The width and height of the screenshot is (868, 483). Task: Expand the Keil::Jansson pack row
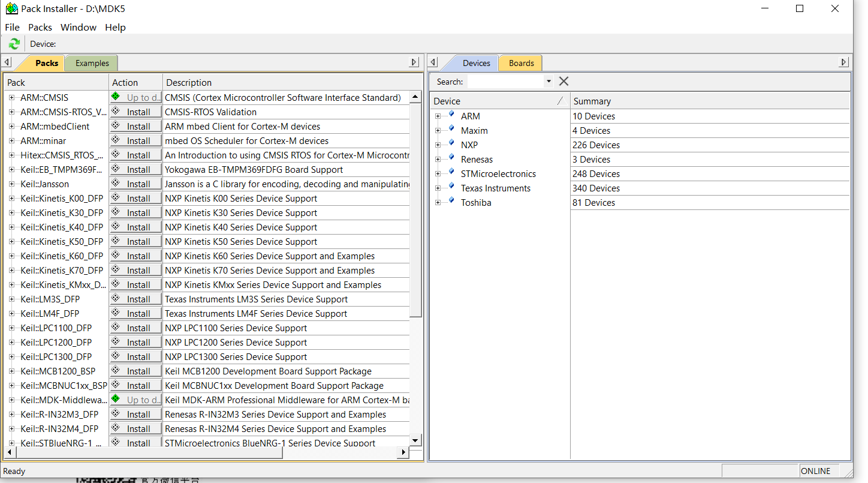pos(11,184)
